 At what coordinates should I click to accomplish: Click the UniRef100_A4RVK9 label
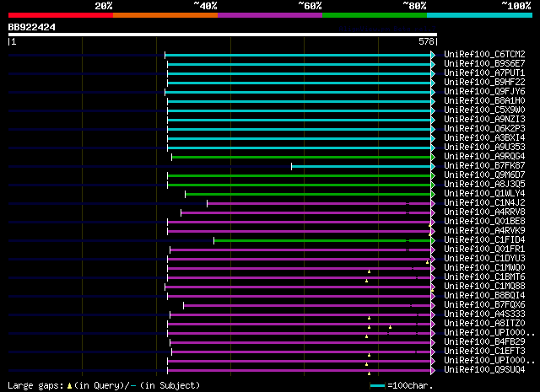(484, 231)
